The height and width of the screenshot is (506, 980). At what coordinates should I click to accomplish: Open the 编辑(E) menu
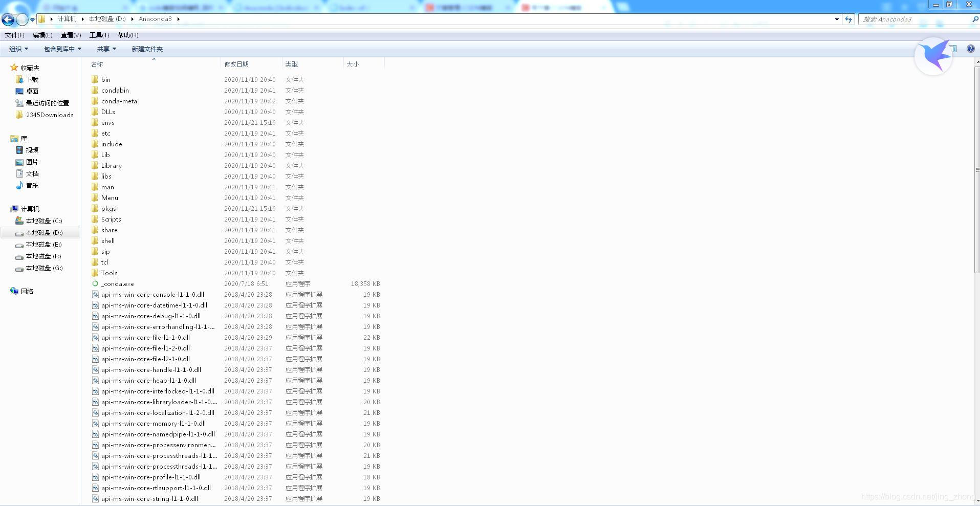42,35
